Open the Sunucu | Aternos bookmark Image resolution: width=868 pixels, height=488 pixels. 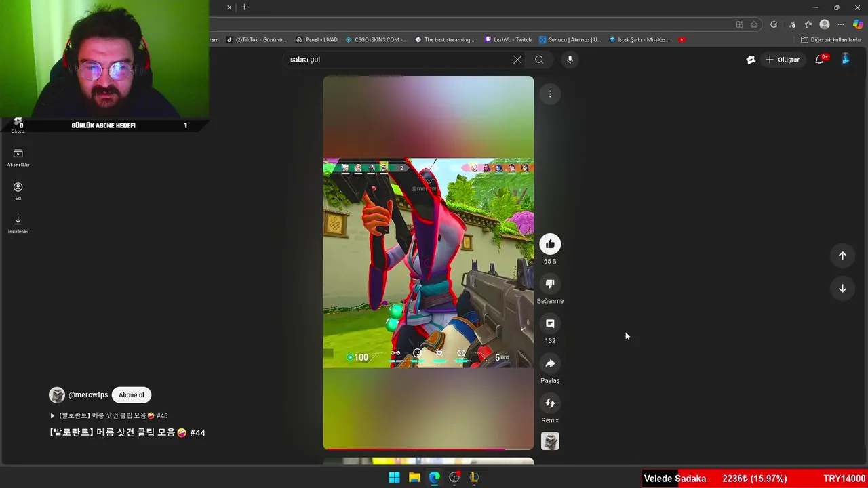[x=570, y=39]
